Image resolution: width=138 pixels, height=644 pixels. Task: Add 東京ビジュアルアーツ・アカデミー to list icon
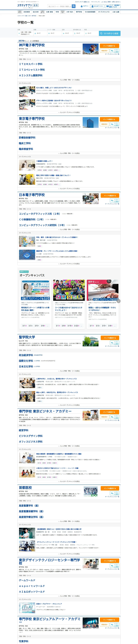(x=114, y=624)
